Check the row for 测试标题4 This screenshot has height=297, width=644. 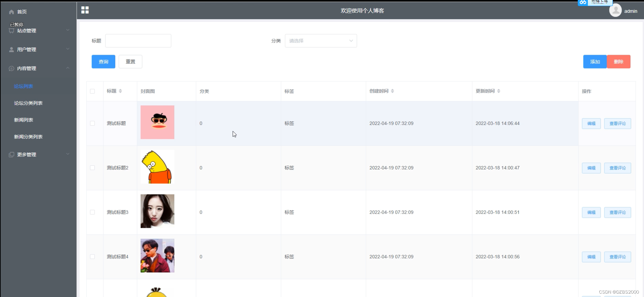click(x=92, y=257)
